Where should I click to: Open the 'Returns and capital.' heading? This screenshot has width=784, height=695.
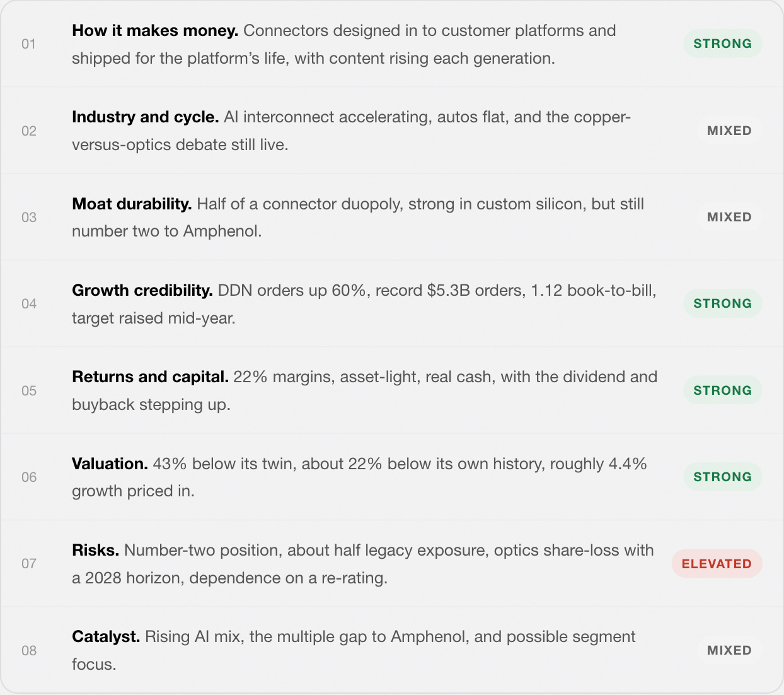coord(150,377)
